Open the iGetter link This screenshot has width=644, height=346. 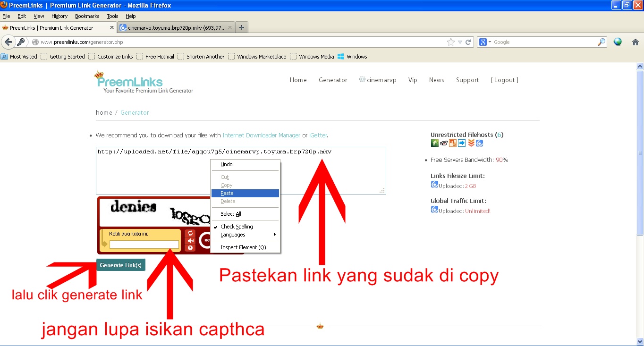pyautogui.click(x=318, y=135)
